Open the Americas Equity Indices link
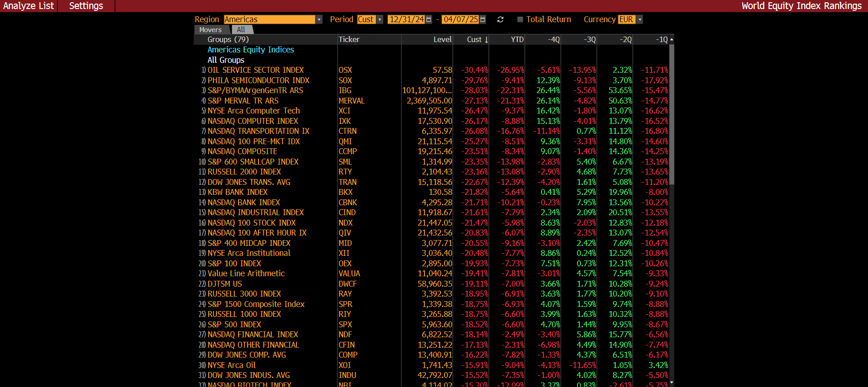 click(x=251, y=50)
